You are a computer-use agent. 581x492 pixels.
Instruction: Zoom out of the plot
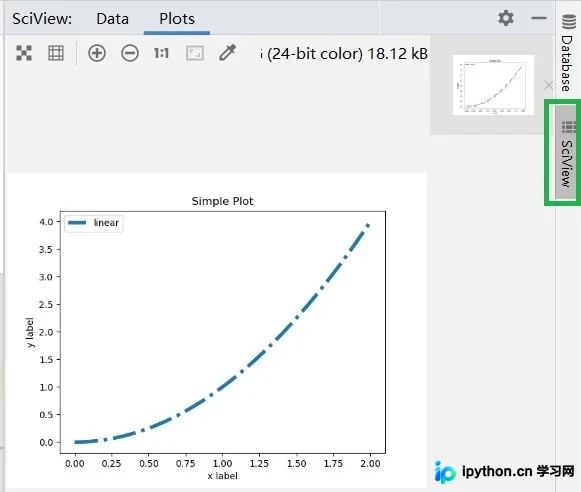130,53
